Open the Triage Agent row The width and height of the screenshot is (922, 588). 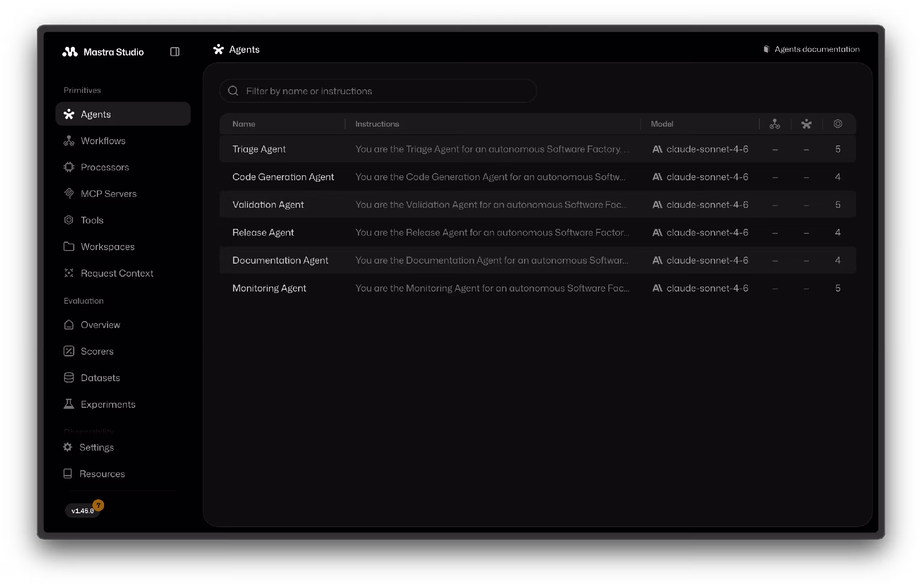538,149
